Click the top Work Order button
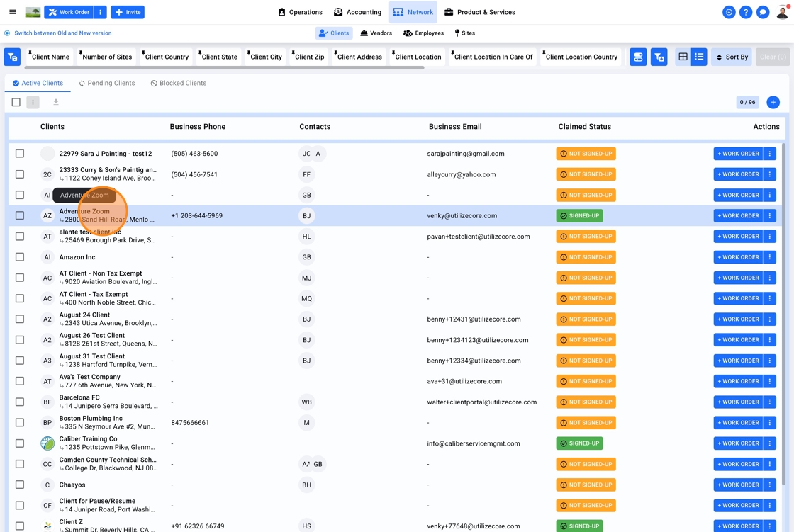 click(69, 12)
